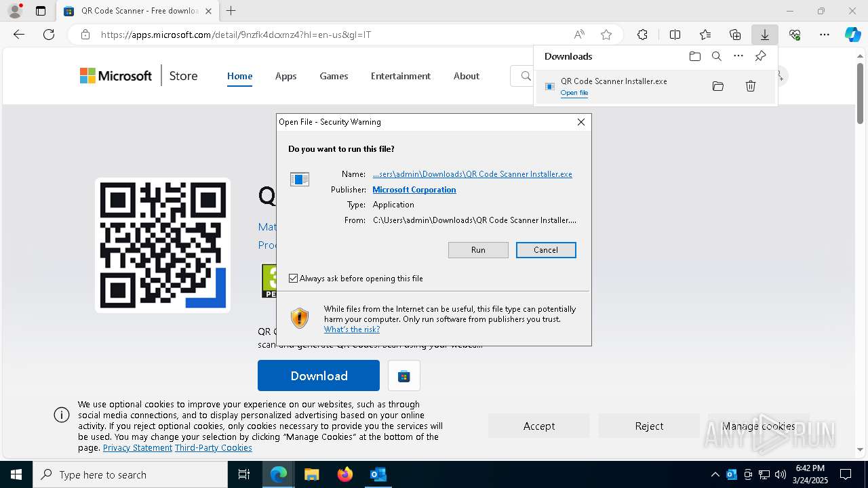Refresh the page with reload icon
This screenshot has width=868, height=488.
tap(49, 35)
